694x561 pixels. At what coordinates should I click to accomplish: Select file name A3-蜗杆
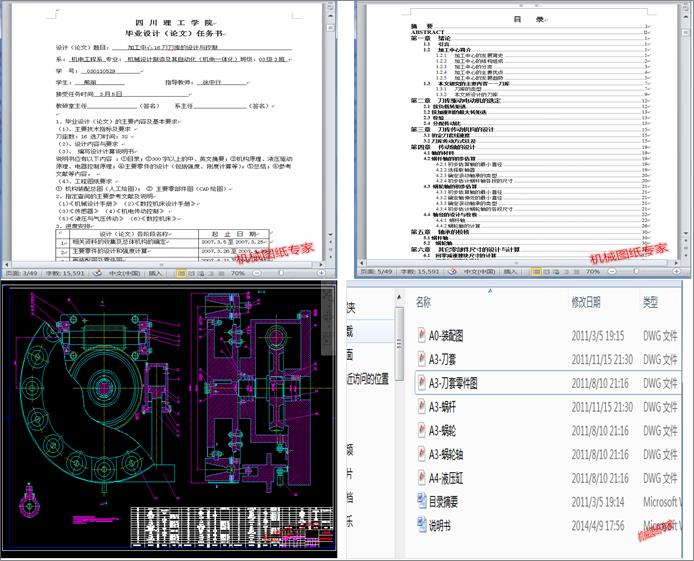pos(442,407)
